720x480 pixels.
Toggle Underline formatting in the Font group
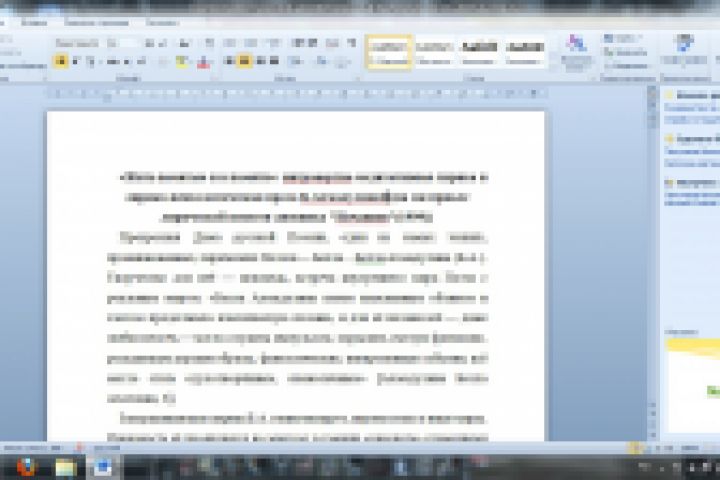(90, 61)
